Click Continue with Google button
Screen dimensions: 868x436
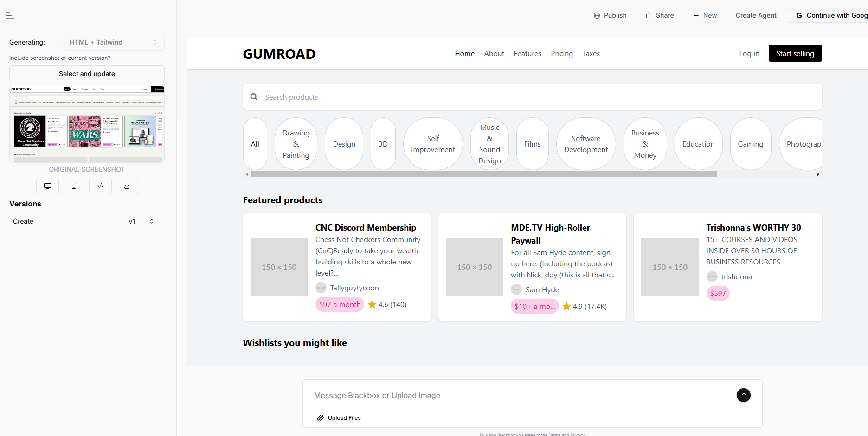click(828, 15)
